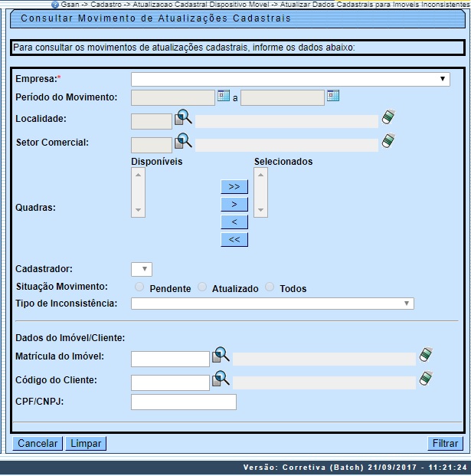Clear Localidade field with eraser icon

[389, 118]
